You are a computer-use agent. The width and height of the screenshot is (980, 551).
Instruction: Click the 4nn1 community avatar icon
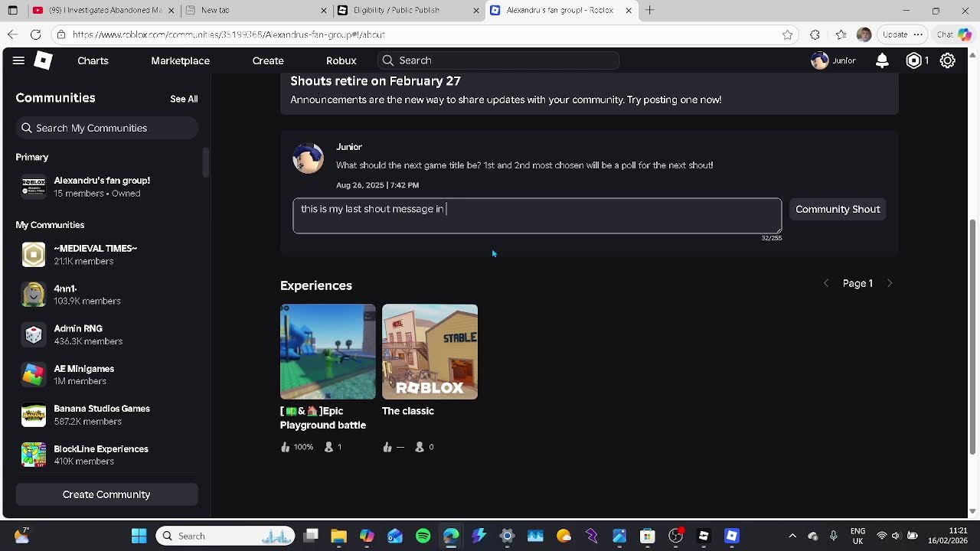(34, 295)
